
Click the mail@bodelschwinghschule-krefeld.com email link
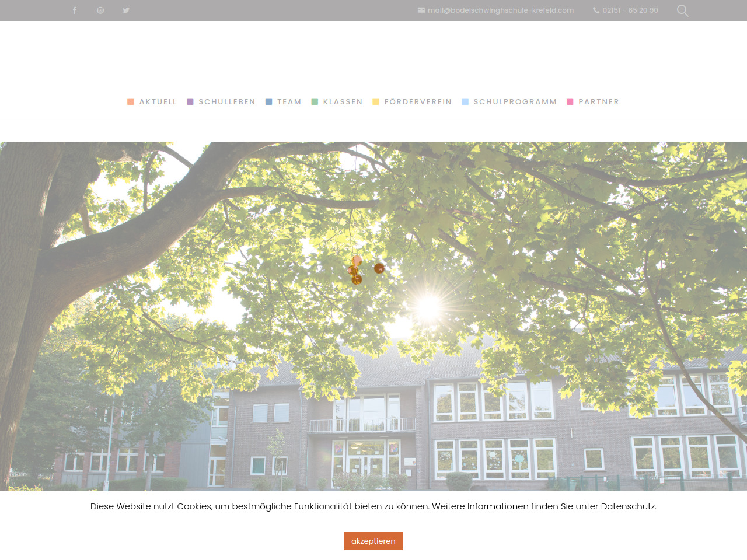tap(500, 10)
